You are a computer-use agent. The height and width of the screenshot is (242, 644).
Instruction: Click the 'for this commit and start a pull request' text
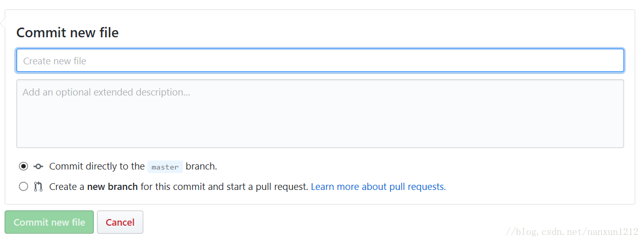[x=225, y=187]
